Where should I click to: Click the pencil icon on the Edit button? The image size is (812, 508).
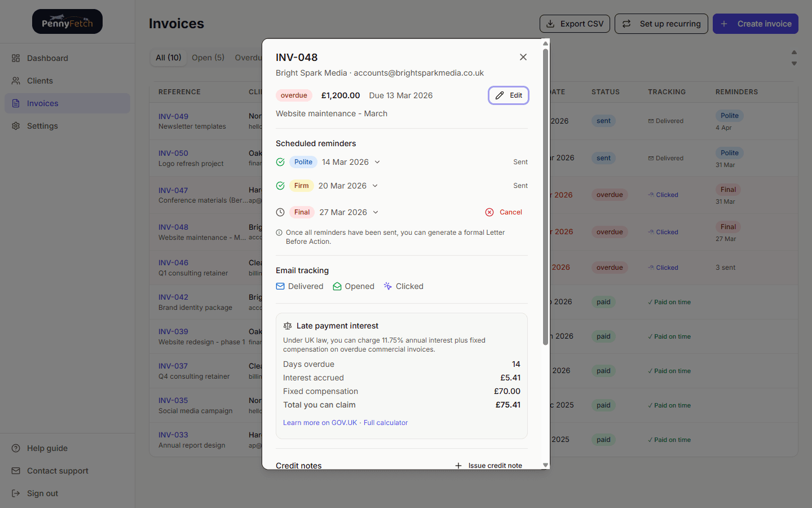tap(498, 95)
